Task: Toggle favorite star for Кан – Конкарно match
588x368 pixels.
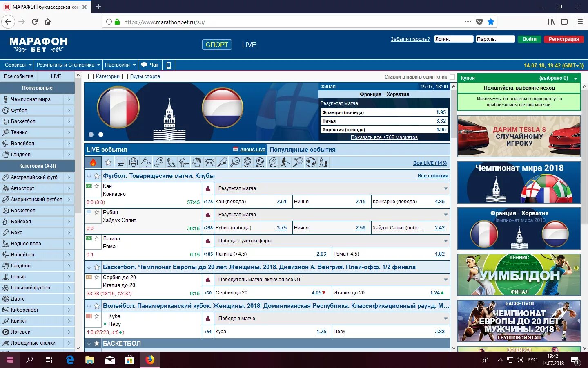Action: (x=97, y=186)
